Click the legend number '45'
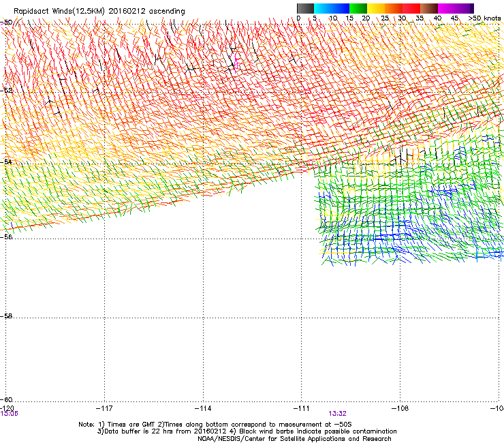The width and height of the screenshot is (504, 443). click(x=454, y=18)
